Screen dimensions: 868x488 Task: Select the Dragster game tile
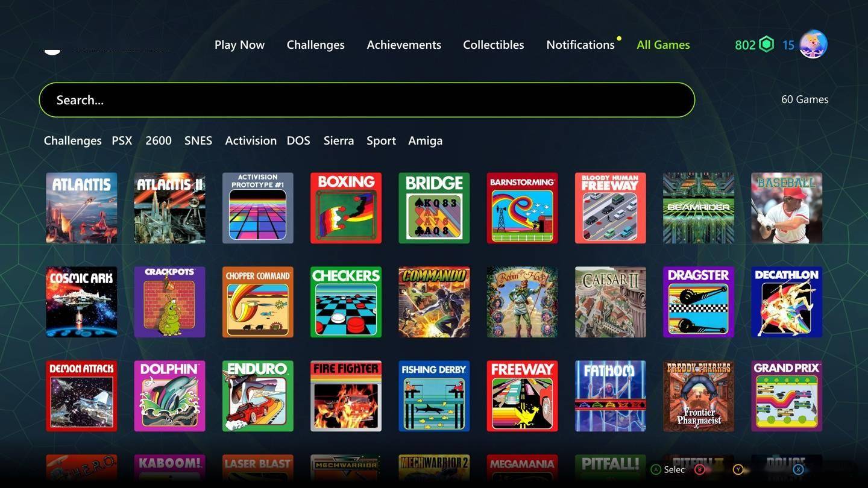pos(699,302)
